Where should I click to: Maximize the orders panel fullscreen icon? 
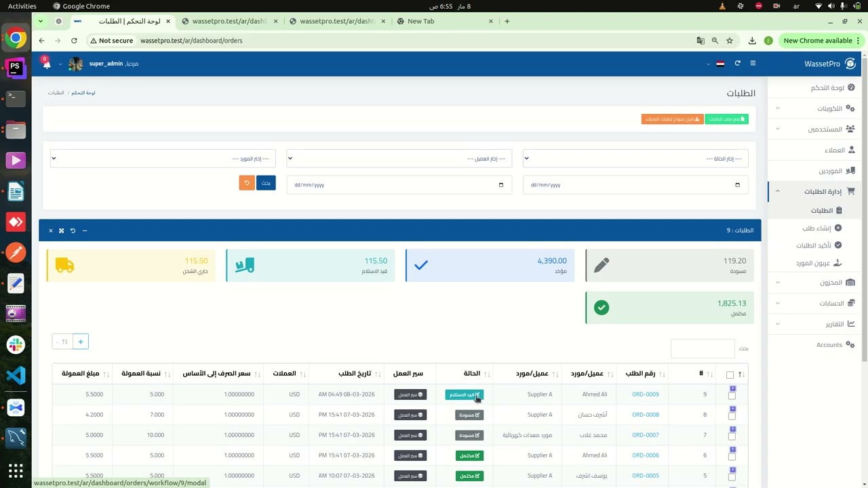point(61,230)
